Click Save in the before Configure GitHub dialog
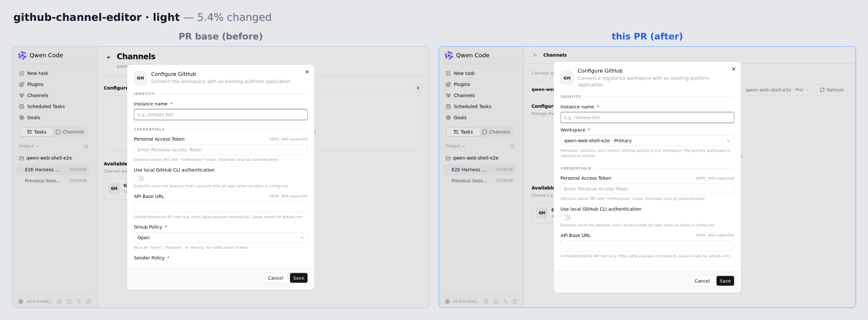 (x=299, y=278)
